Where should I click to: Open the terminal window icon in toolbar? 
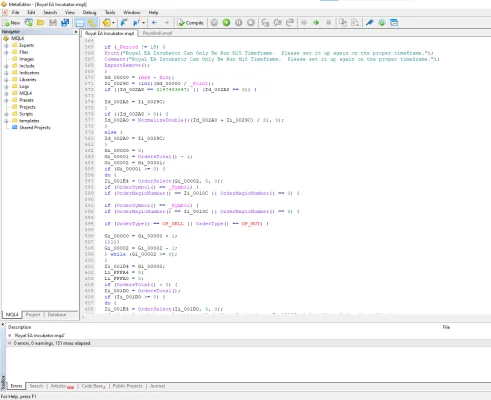pyautogui.click(x=394, y=23)
